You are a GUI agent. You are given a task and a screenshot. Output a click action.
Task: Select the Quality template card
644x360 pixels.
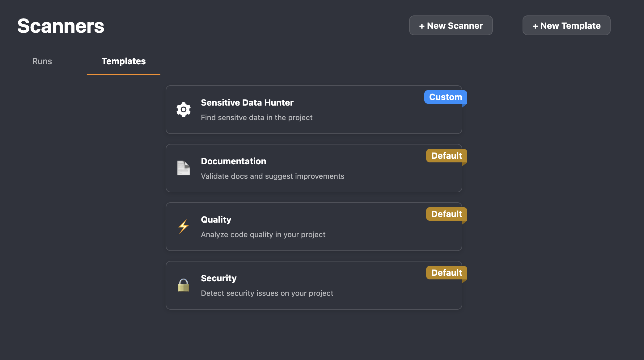314,226
